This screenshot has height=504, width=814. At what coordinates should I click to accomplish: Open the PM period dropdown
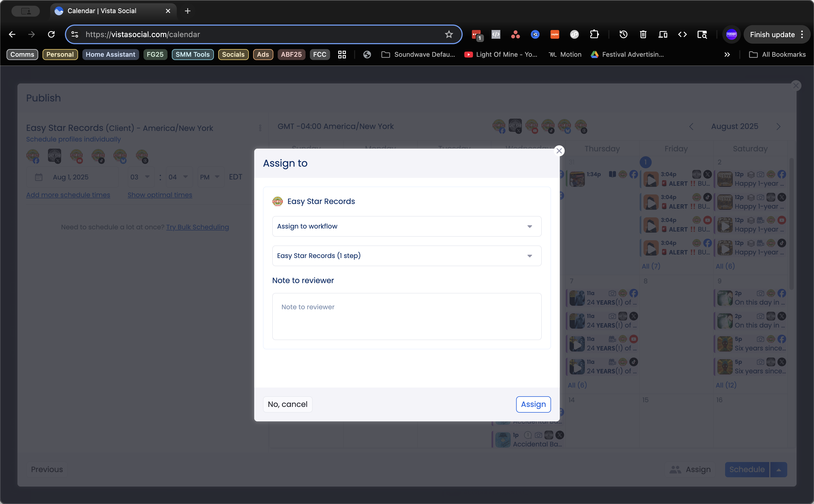[210, 177]
